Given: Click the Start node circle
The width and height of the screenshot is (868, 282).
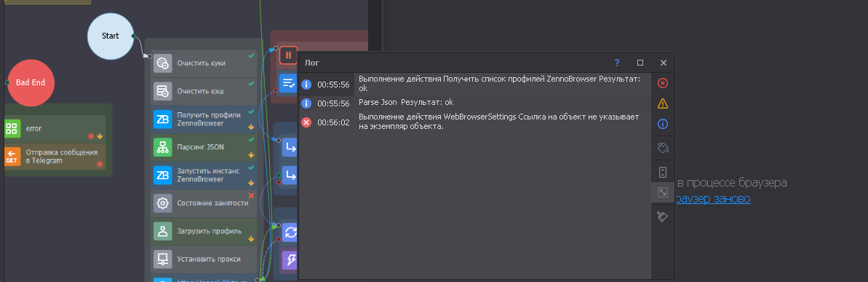Looking at the screenshot, I should tap(111, 36).
